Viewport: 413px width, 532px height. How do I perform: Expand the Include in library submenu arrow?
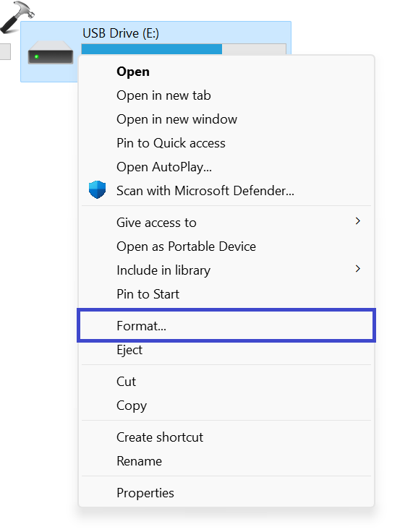(x=357, y=269)
